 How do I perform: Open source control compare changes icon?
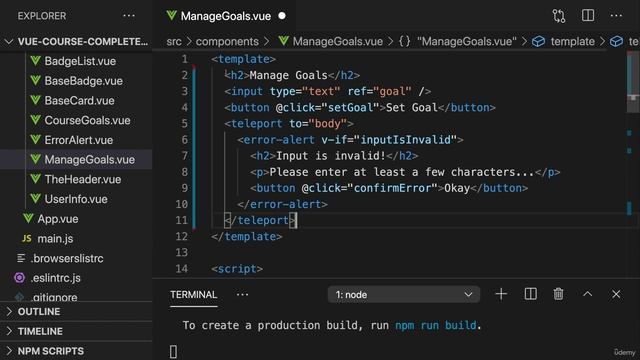pos(559,16)
